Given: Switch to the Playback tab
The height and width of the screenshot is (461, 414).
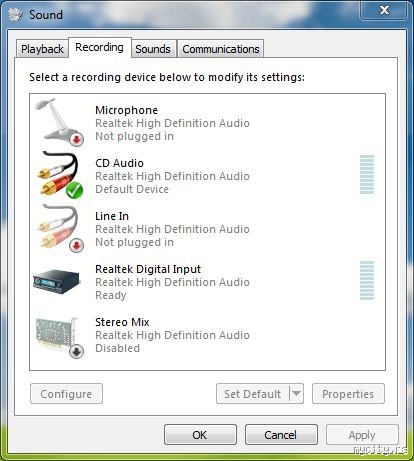Looking at the screenshot, I should tap(42, 49).
